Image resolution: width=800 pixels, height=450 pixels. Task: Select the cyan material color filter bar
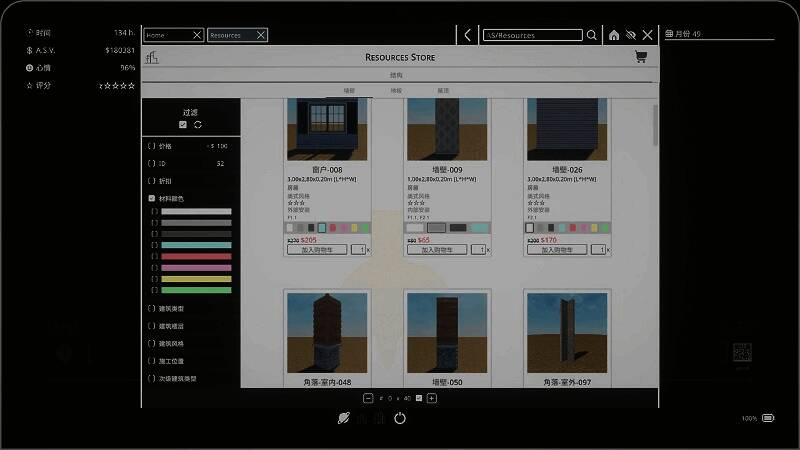[x=196, y=245]
